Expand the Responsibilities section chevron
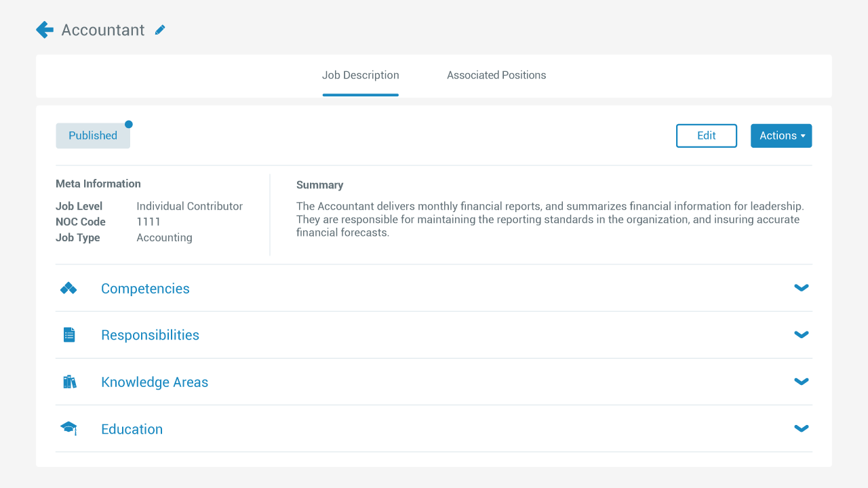The width and height of the screenshot is (868, 488). [802, 335]
